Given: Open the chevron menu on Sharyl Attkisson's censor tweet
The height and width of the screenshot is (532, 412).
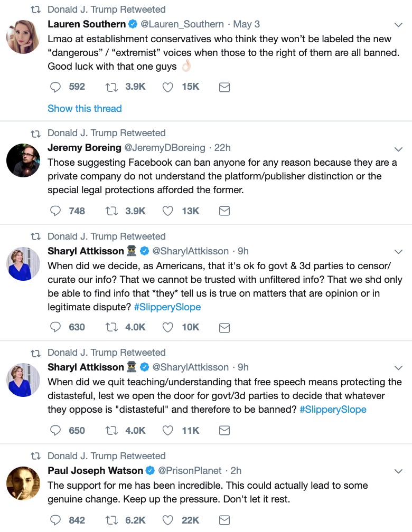Looking at the screenshot, I should [x=399, y=252].
